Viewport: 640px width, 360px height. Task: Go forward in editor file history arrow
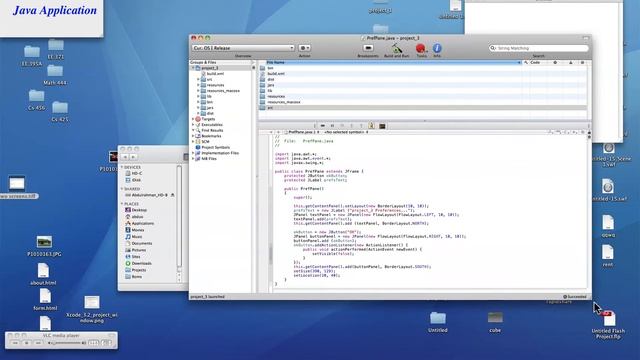point(278,132)
